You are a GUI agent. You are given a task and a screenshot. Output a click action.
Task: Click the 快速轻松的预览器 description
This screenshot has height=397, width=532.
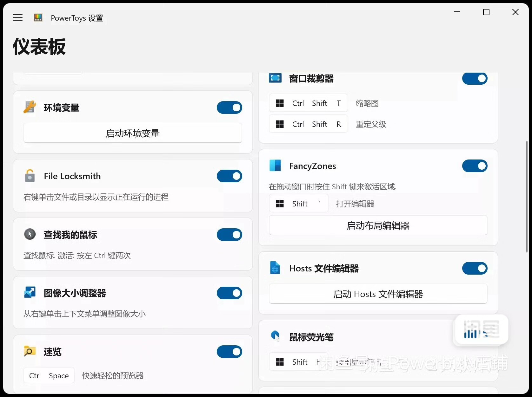pos(113,376)
